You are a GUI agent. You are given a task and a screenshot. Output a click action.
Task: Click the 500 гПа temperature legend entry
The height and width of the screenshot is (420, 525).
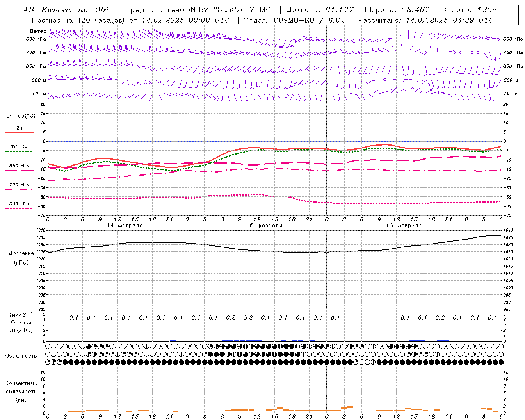pos(19,204)
